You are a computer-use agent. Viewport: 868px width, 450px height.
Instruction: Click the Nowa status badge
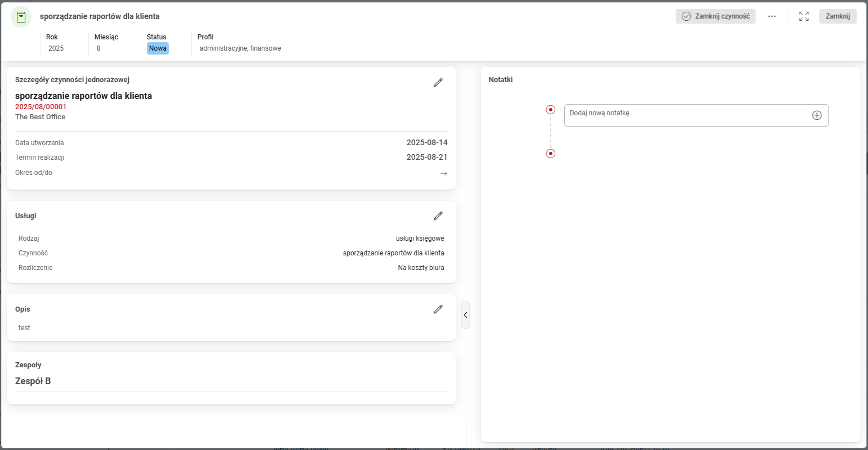(x=158, y=48)
